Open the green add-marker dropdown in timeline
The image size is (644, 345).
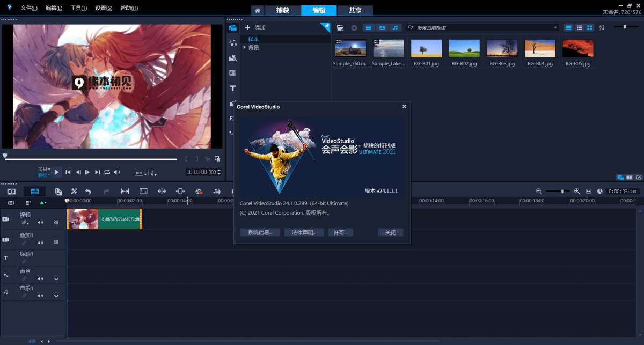43,203
